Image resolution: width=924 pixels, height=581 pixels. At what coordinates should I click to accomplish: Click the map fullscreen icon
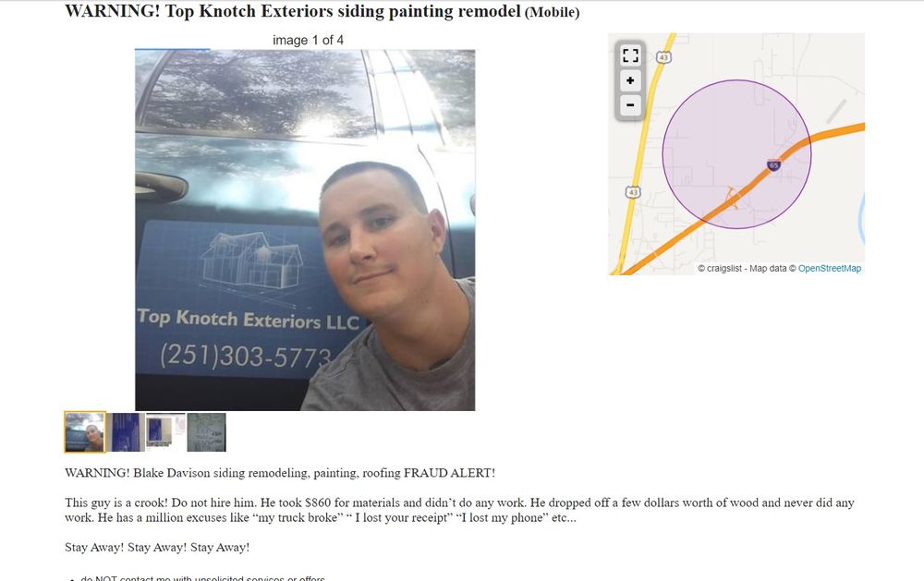pos(630,55)
